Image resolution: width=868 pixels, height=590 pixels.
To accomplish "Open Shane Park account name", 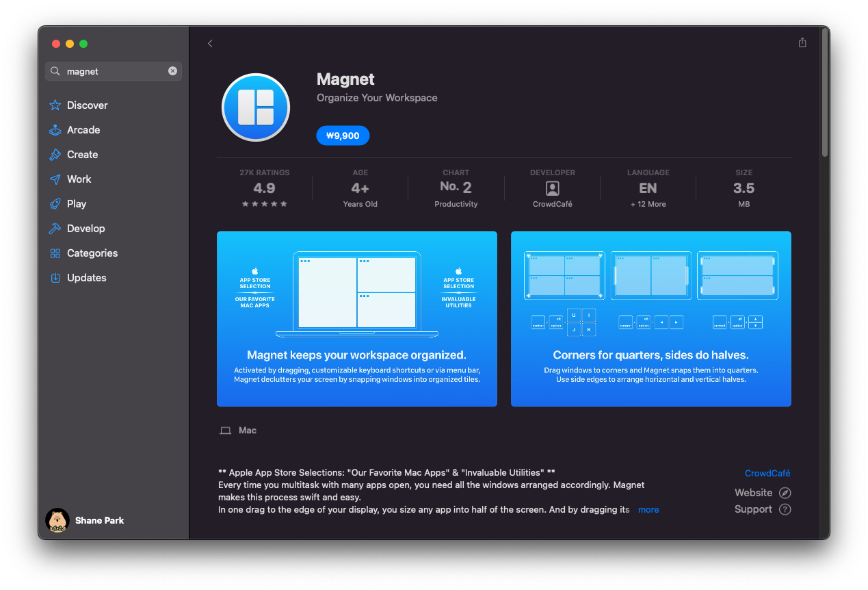I will click(x=99, y=520).
